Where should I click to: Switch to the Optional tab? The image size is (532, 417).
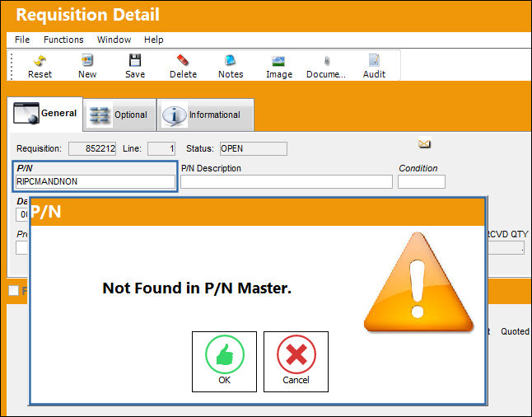pyautogui.click(x=119, y=115)
